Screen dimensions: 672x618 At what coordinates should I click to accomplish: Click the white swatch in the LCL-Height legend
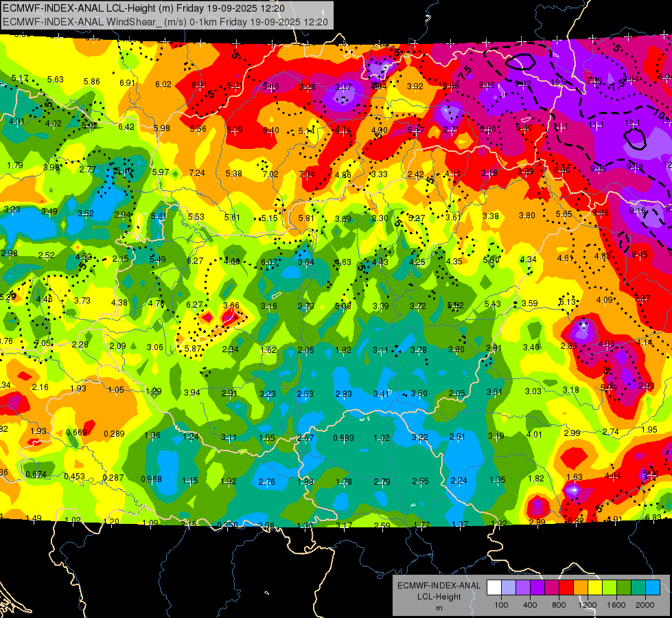(494, 588)
